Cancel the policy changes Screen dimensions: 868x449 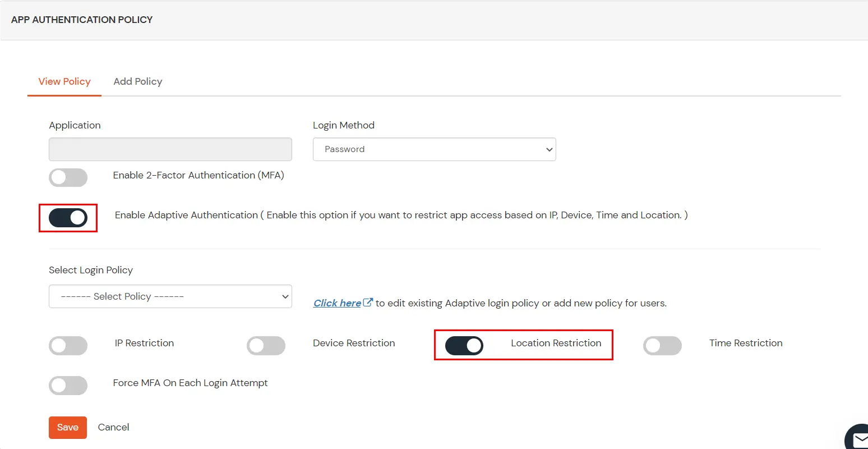pyautogui.click(x=113, y=427)
